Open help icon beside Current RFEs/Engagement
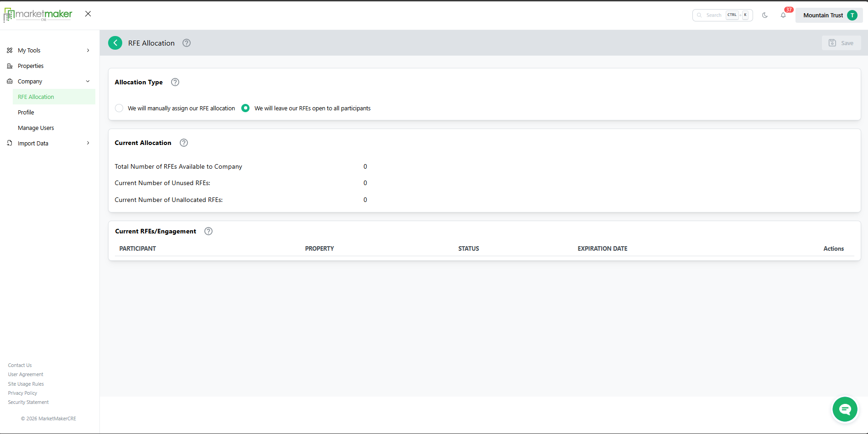The height and width of the screenshot is (434, 868). coord(208,231)
